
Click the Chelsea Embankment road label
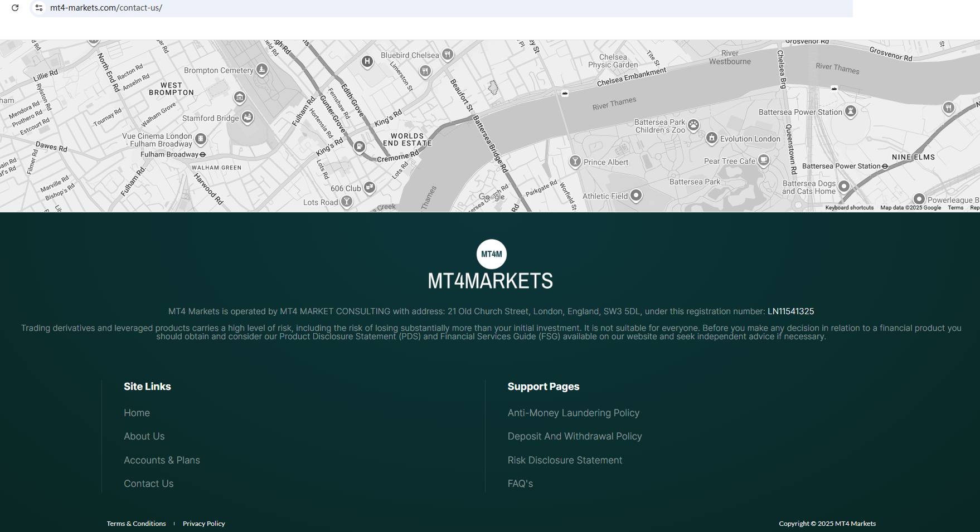632,77
